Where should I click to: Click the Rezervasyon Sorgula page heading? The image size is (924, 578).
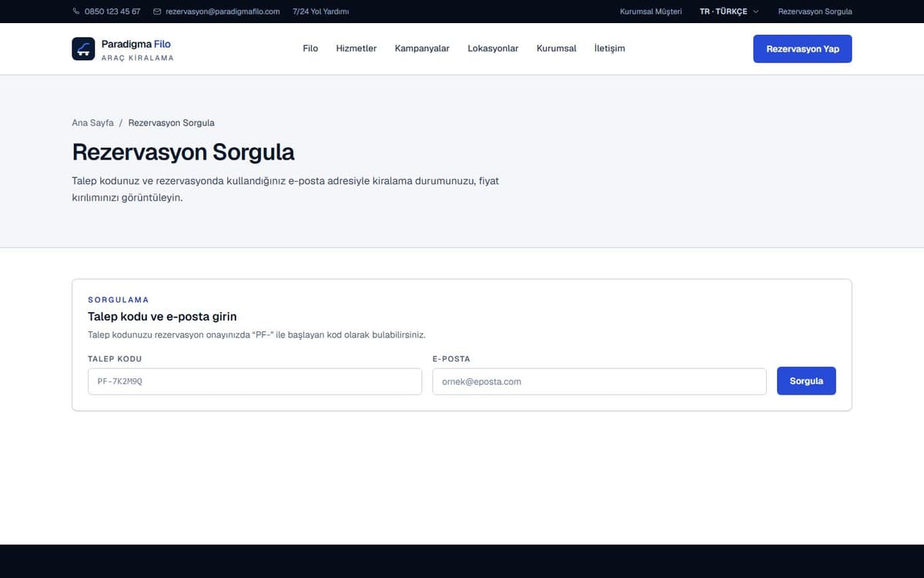click(x=183, y=152)
